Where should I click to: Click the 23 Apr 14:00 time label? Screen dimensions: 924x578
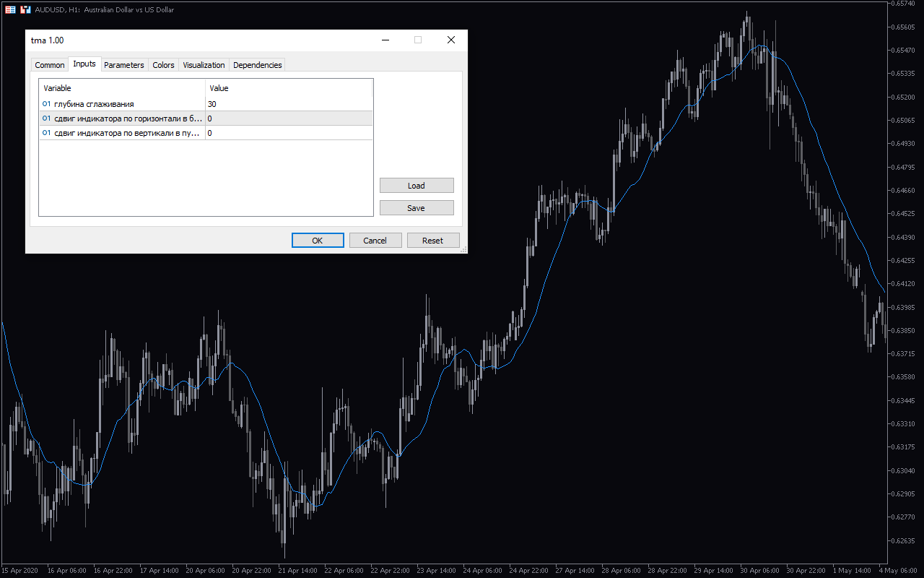pyautogui.click(x=435, y=570)
